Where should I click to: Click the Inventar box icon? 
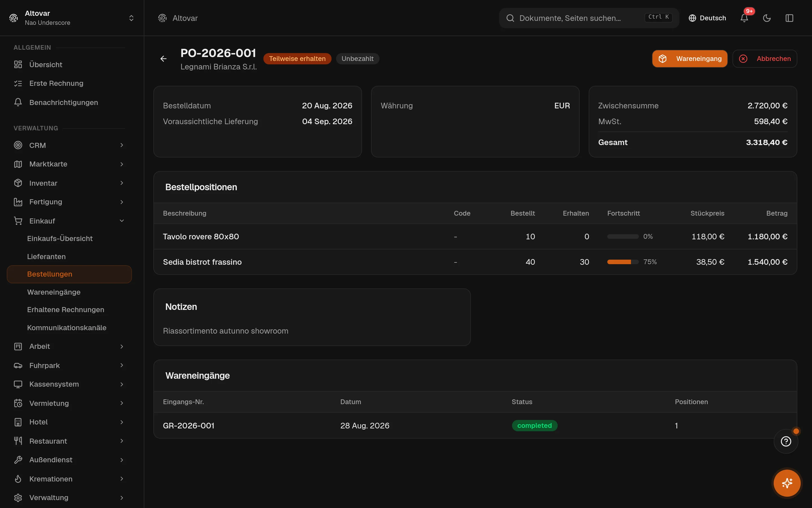tap(18, 183)
